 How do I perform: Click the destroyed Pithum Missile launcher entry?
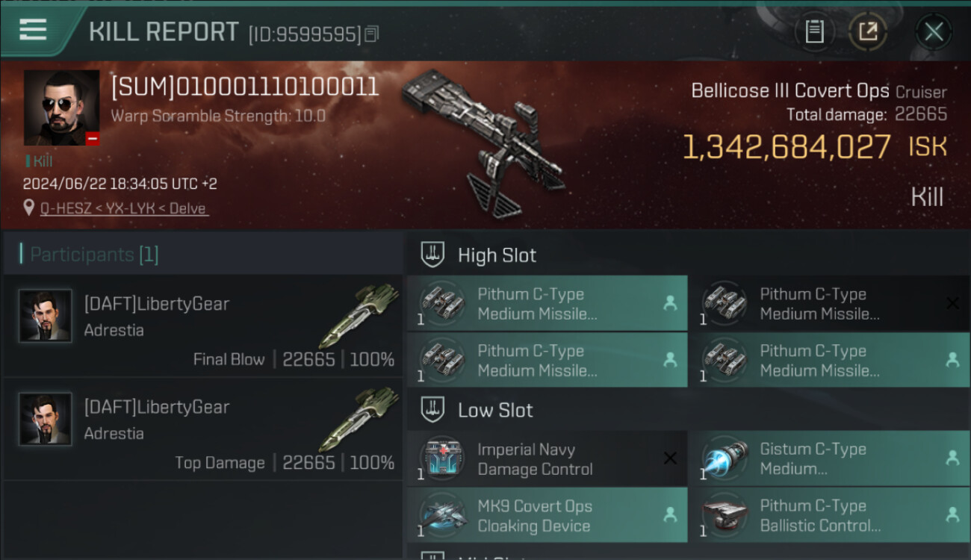[829, 303]
